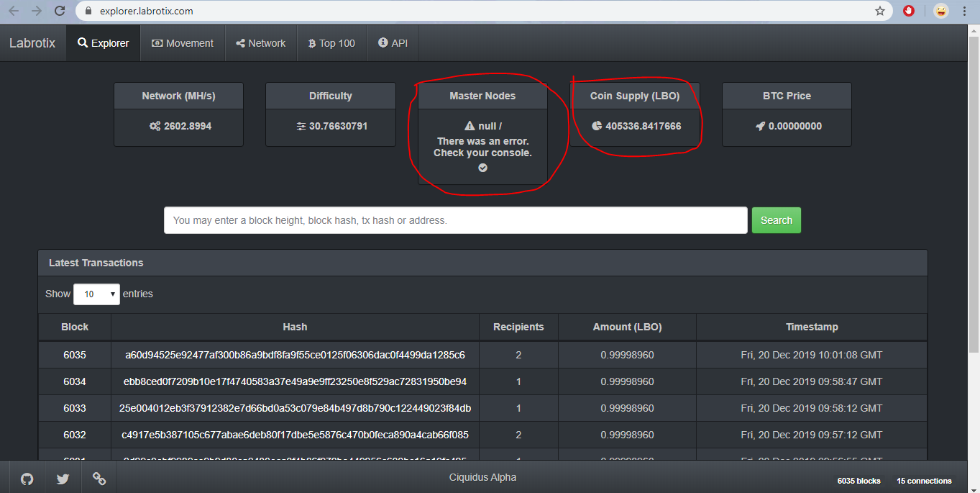
Task: Sort by the Amount (LBO) column header
Action: [x=628, y=327]
